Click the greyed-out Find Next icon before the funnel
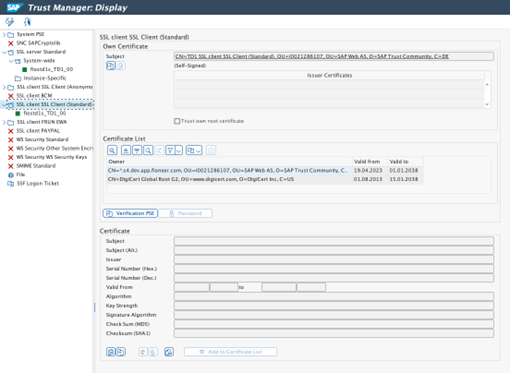This screenshot has width=510, height=373. [159, 151]
